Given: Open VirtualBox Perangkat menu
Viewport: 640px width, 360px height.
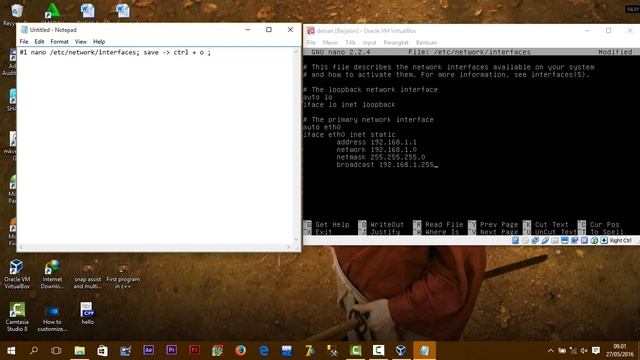Looking at the screenshot, I should pos(396,42).
